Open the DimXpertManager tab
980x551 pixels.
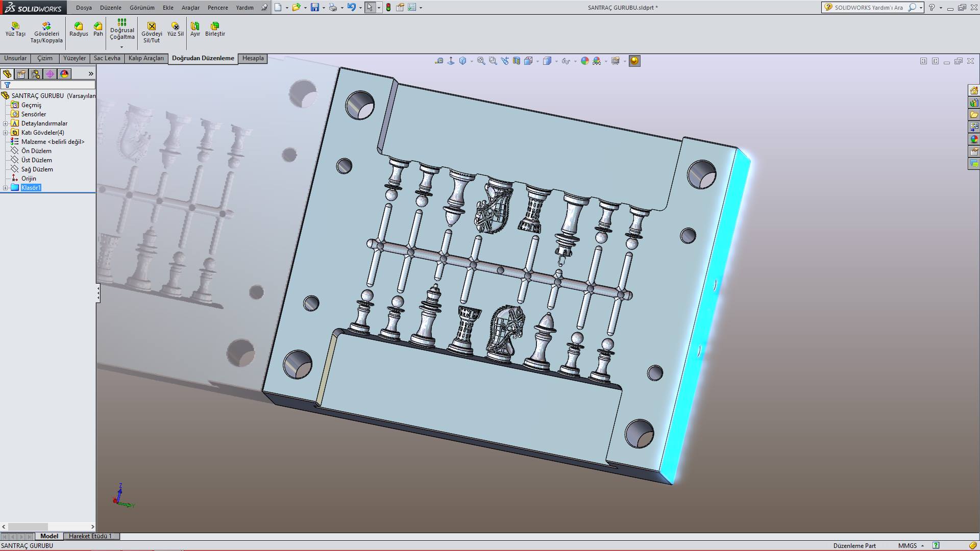(50, 74)
